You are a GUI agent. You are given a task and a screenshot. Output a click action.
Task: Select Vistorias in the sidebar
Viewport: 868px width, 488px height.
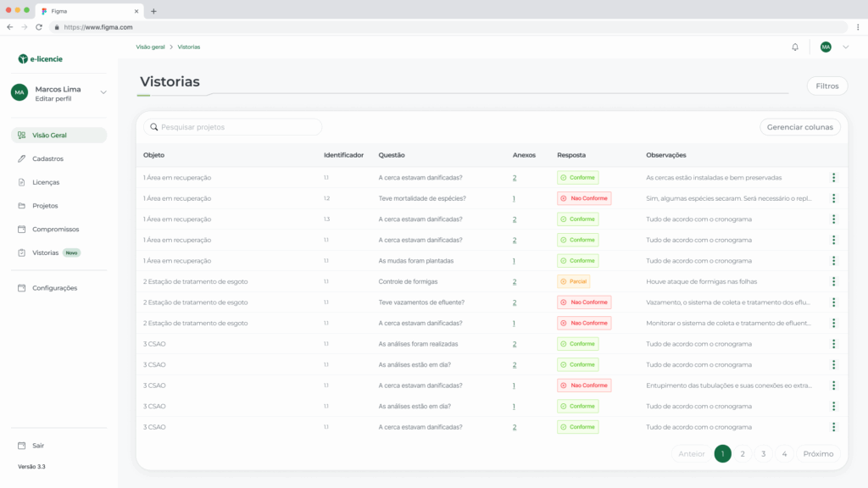pos(46,252)
